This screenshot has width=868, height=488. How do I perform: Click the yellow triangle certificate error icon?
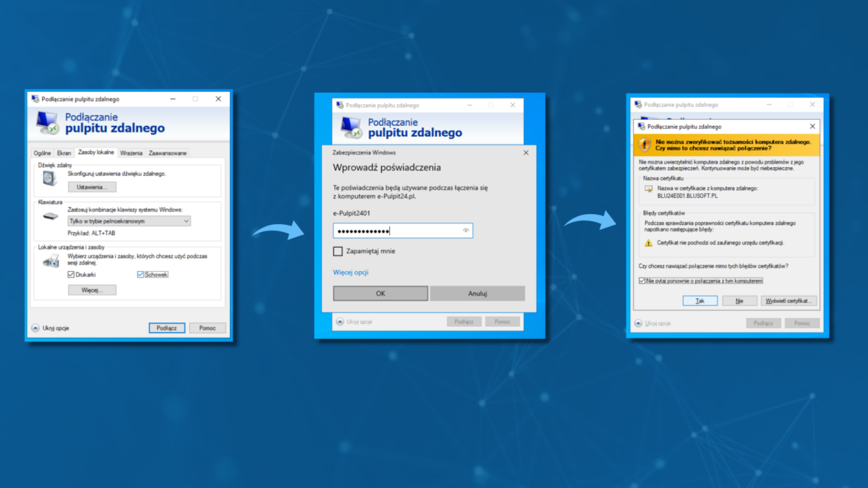[x=649, y=243]
